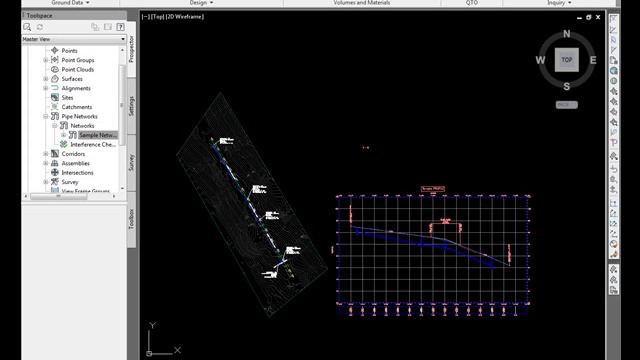Viewport: 640px width, 360px height.
Task: Expand the Sample Netw... network
Action: tap(64, 135)
